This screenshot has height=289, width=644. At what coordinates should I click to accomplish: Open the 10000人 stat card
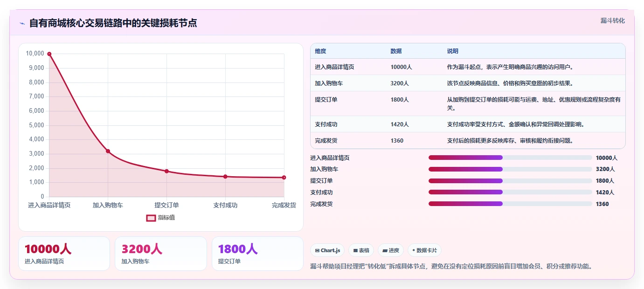coord(64,254)
